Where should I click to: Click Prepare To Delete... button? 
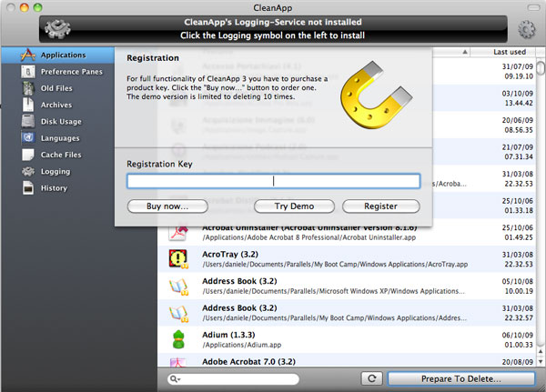point(461,378)
